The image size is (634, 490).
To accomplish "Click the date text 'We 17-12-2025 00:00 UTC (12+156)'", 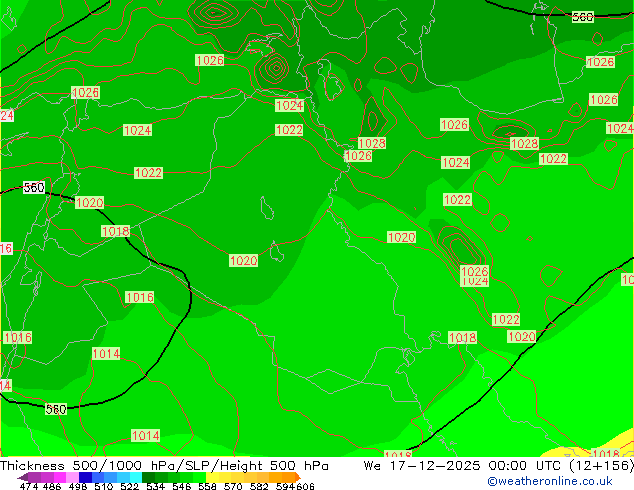I will 499,466.
